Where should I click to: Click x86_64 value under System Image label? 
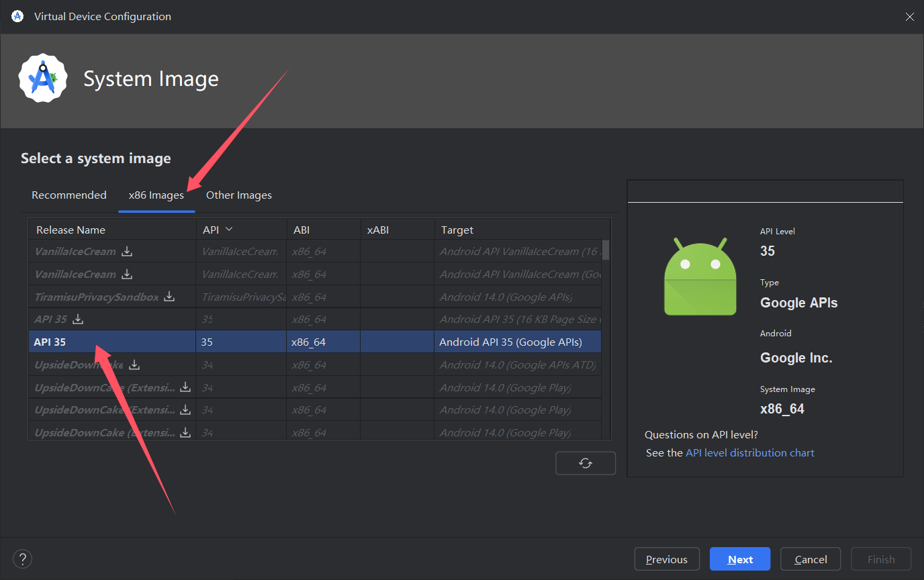pos(782,409)
